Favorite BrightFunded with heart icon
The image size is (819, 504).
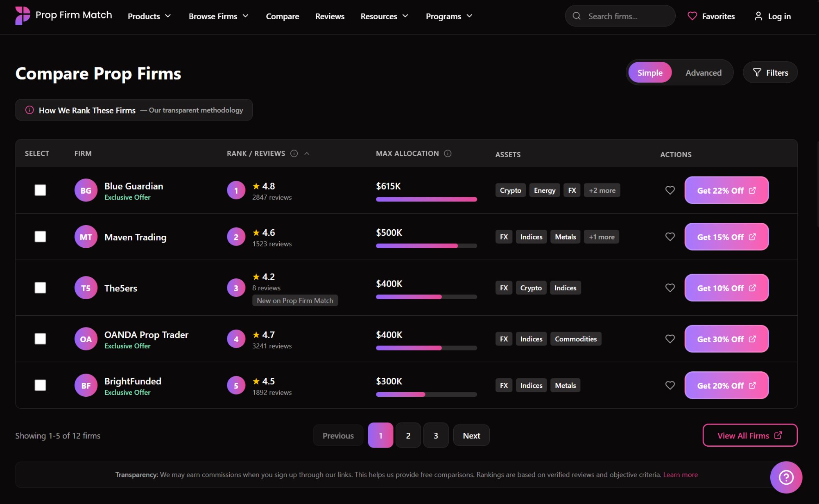(x=670, y=385)
